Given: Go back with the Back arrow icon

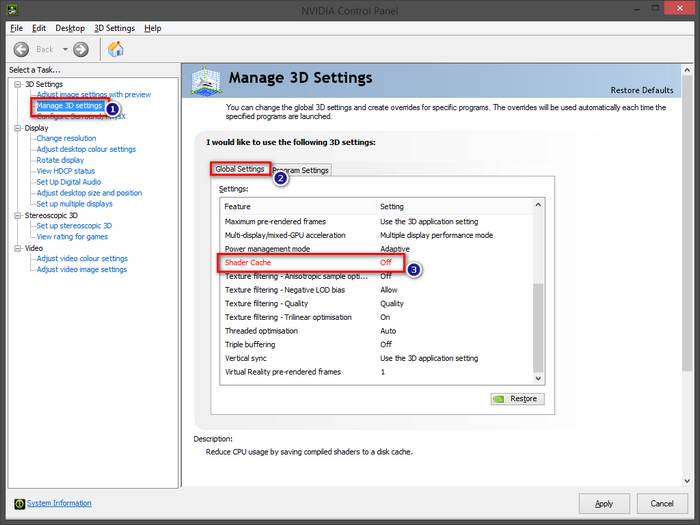Looking at the screenshot, I should [x=21, y=50].
